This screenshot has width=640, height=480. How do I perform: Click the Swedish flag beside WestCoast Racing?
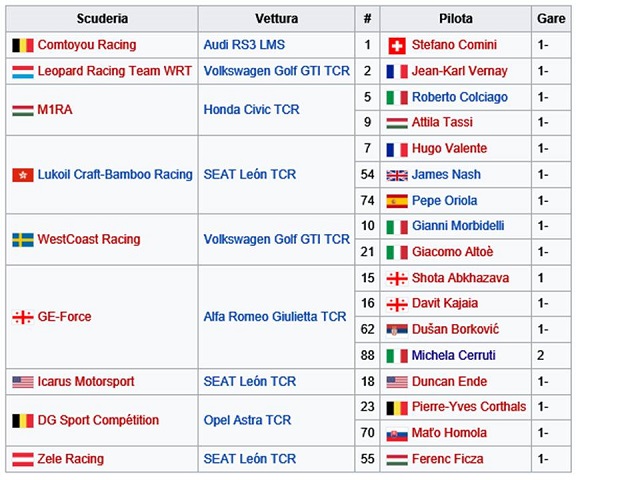point(23,240)
